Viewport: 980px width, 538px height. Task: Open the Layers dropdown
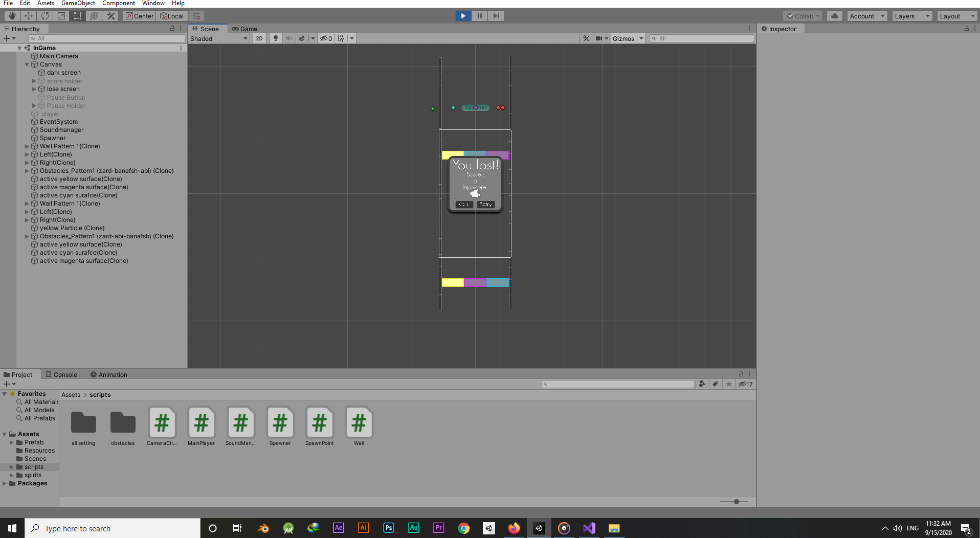(x=912, y=16)
